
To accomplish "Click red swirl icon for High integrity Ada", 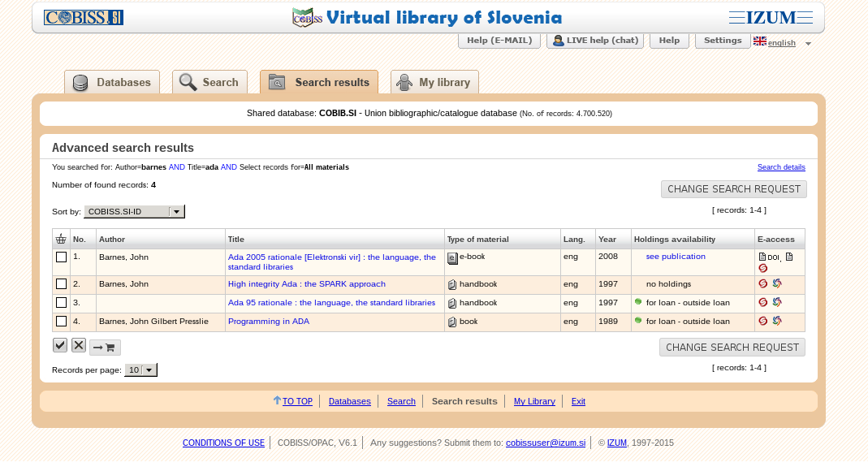I will tap(762, 283).
